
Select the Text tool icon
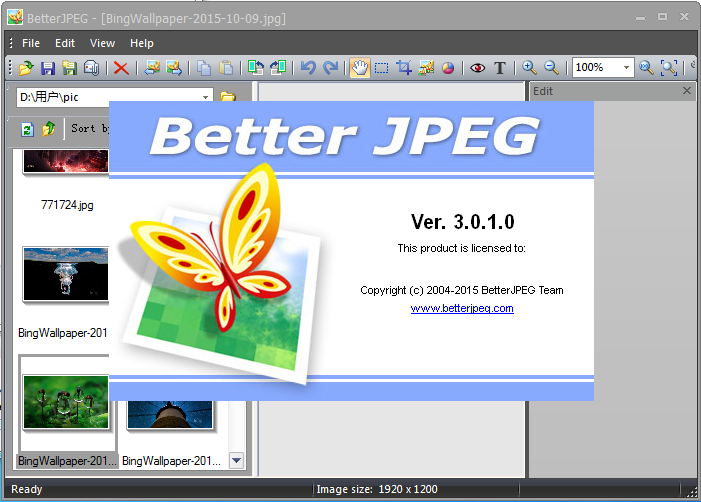point(500,68)
